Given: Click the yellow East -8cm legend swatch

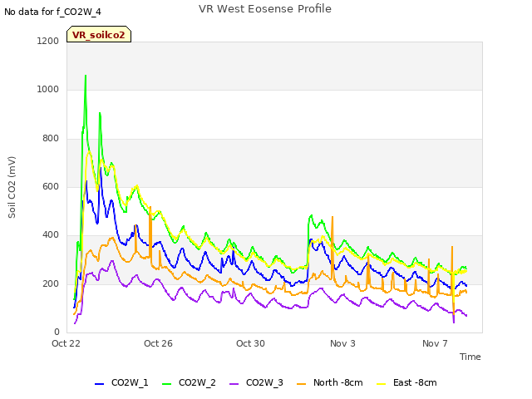Looking at the screenshot, I should [x=382, y=384].
